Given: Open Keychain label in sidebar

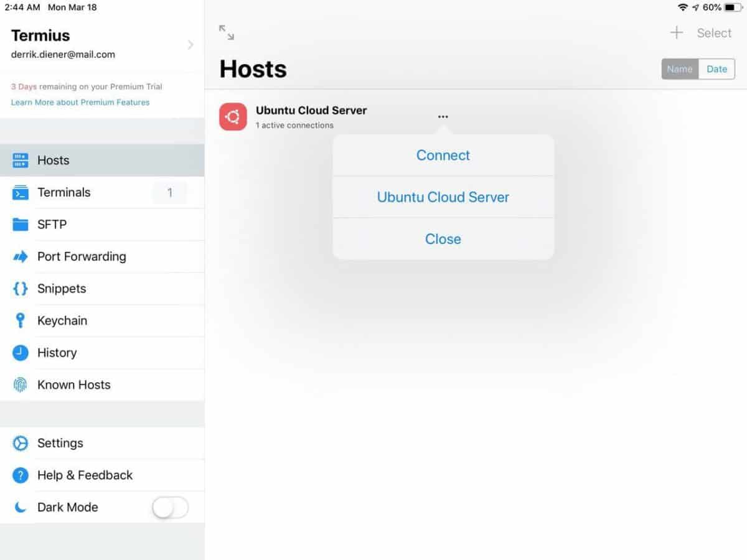Looking at the screenshot, I should click(62, 320).
